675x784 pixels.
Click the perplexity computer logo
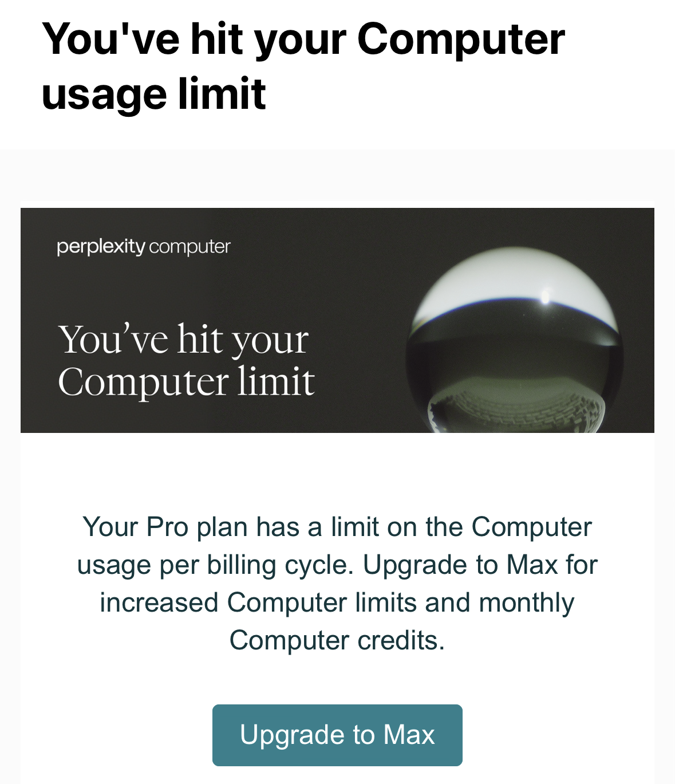point(144,247)
